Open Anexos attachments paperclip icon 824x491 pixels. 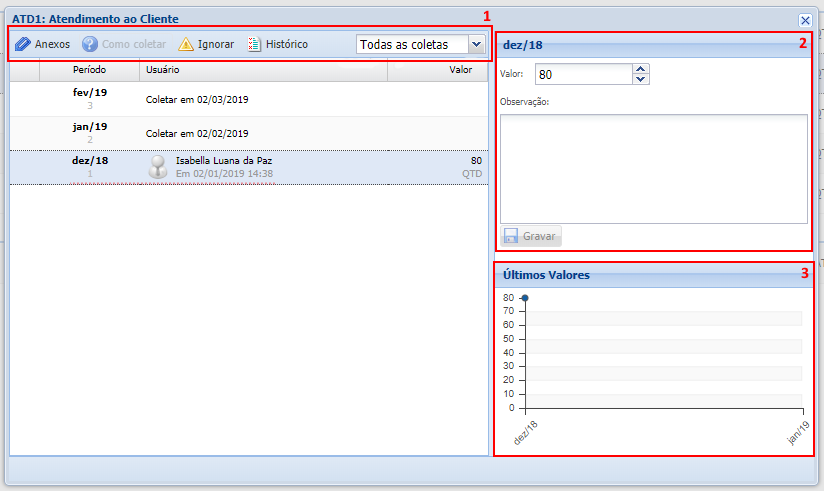pos(23,44)
